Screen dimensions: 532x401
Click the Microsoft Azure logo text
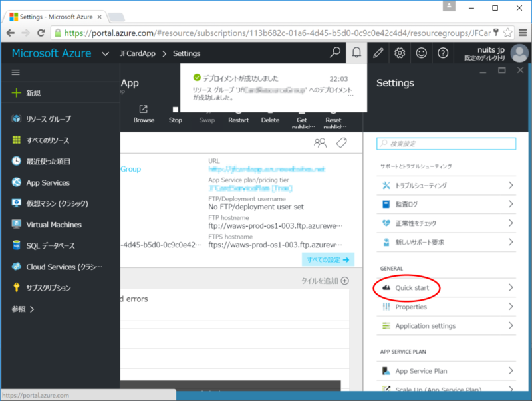point(51,53)
